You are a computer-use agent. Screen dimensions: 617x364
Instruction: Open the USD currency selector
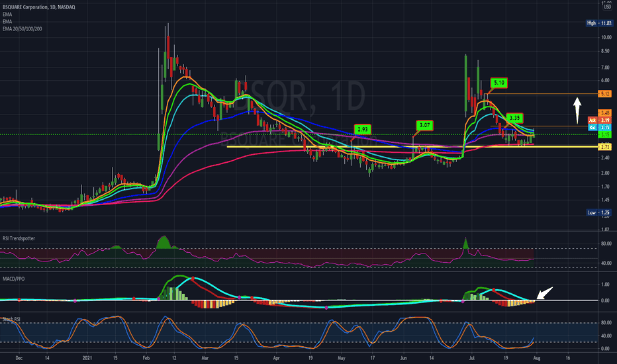(x=607, y=7)
